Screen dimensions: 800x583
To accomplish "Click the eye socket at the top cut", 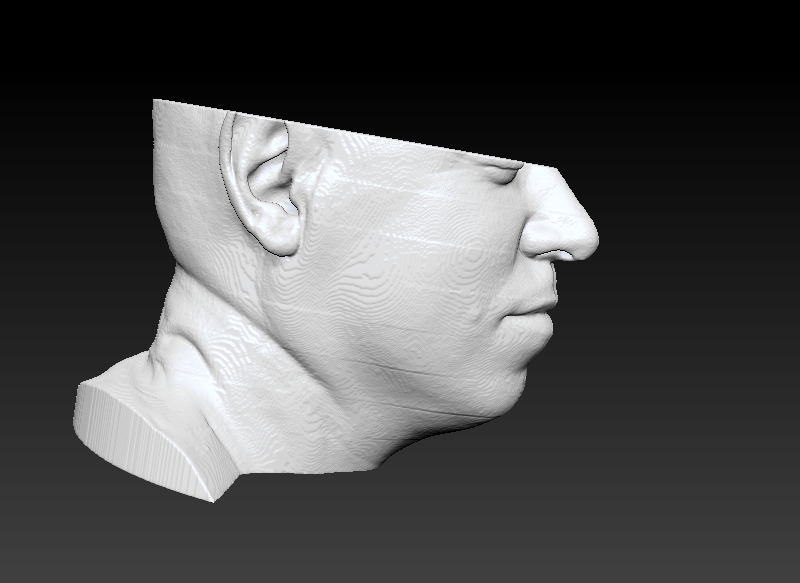I will (498, 173).
